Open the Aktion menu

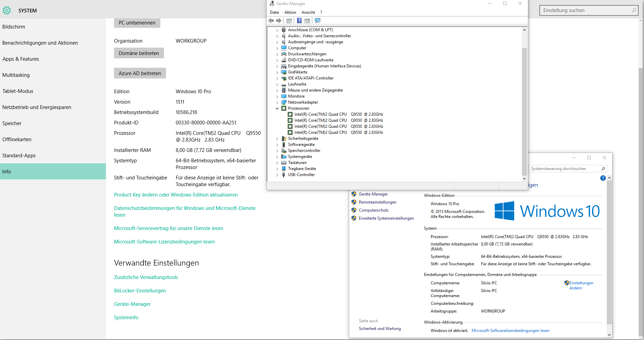(x=290, y=12)
